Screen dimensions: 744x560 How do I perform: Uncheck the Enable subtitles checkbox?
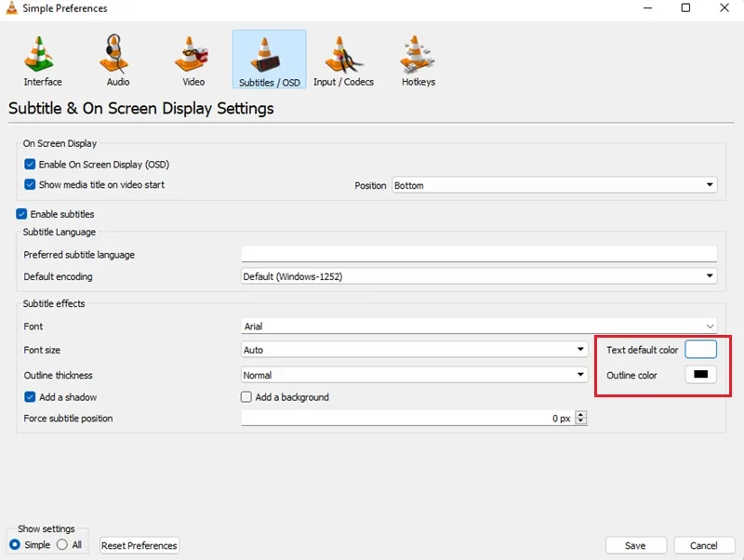21,214
